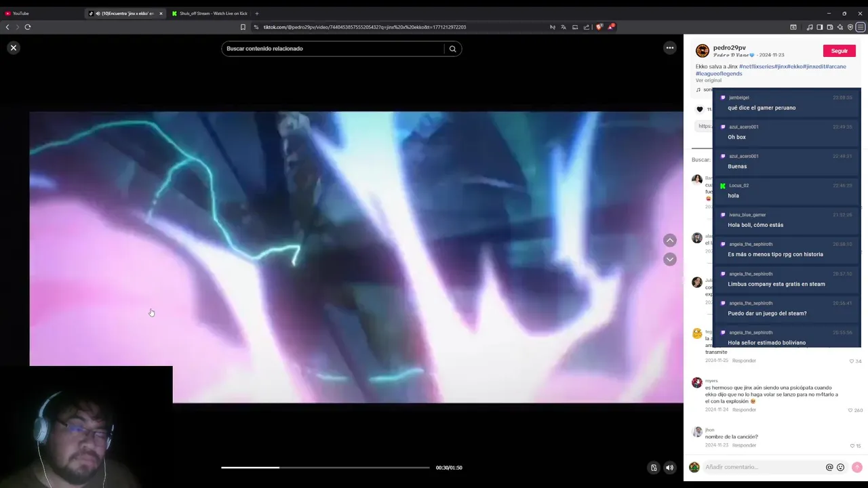Switch to the YouTube browser tab

coord(41,14)
